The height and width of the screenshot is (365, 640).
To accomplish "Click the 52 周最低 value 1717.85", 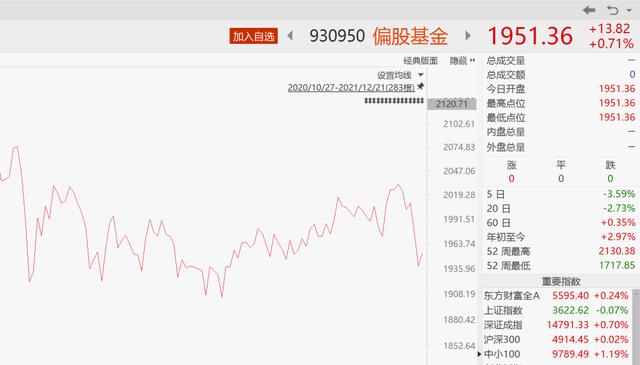I will tap(617, 265).
